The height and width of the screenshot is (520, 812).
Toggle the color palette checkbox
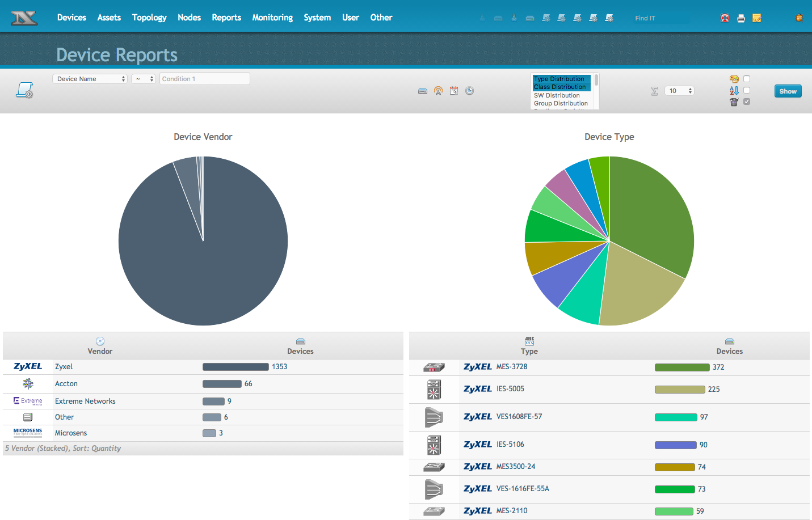click(747, 79)
